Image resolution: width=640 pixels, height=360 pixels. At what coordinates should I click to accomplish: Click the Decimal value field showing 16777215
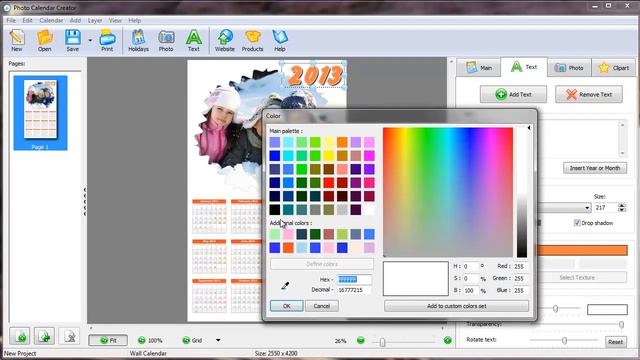(354, 290)
